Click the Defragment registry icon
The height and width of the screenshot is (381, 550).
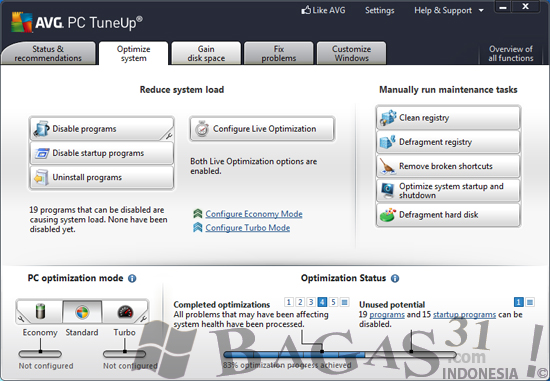(388, 142)
